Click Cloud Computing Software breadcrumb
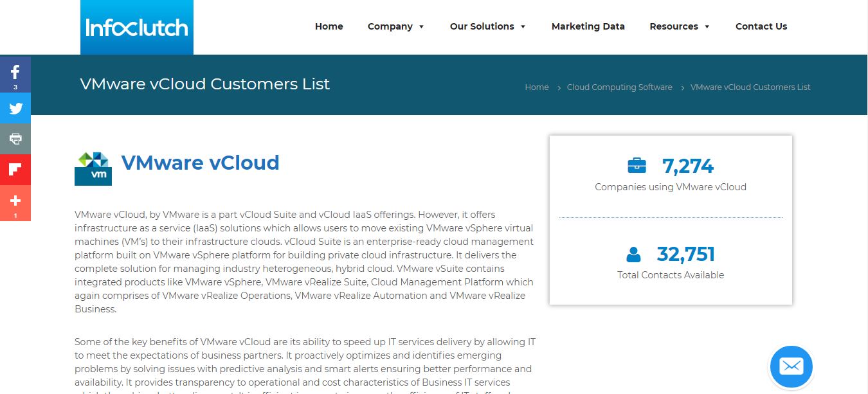The height and width of the screenshot is (394, 868). point(620,87)
